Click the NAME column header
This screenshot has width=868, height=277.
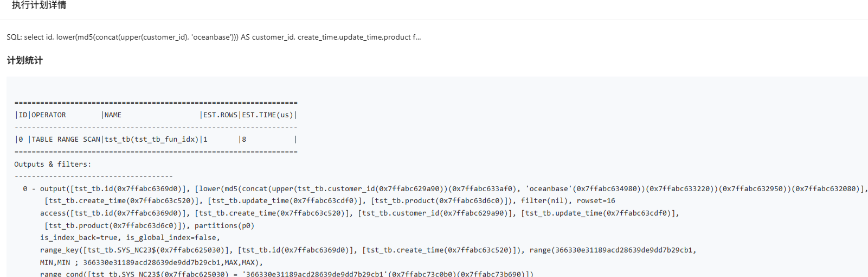pyautogui.click(x=113, y=115)
